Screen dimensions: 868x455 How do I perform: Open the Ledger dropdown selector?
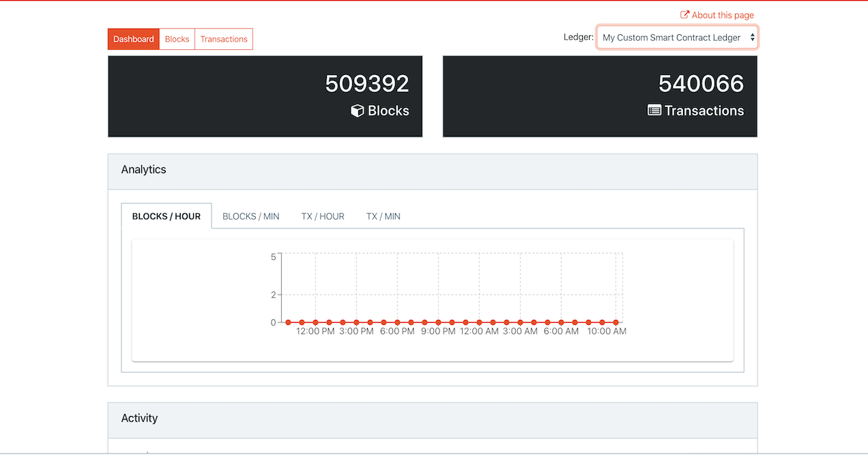(677, 38)
